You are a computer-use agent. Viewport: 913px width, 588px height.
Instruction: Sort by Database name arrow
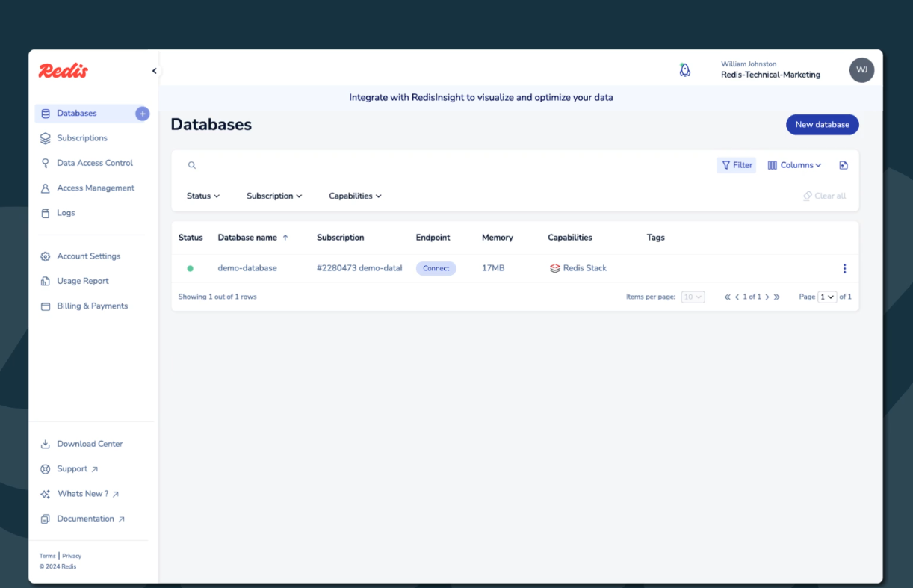pyautogui.click(x=285, y=238)
